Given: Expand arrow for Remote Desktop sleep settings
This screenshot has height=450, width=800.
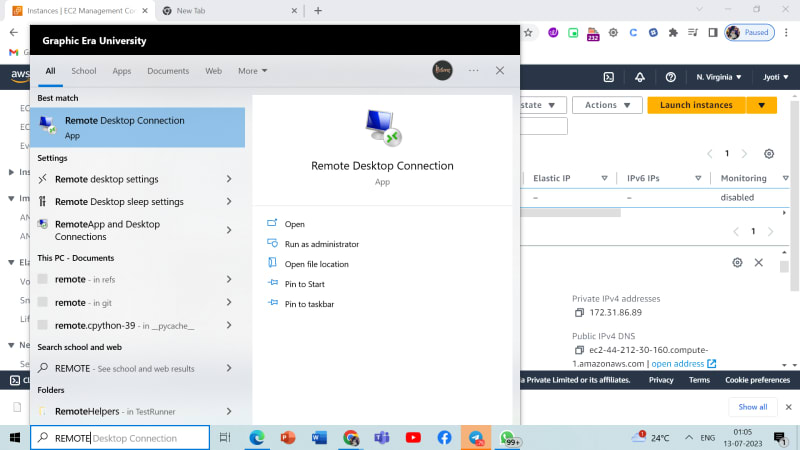Looking at the screenshot, I should coord(229,202).
